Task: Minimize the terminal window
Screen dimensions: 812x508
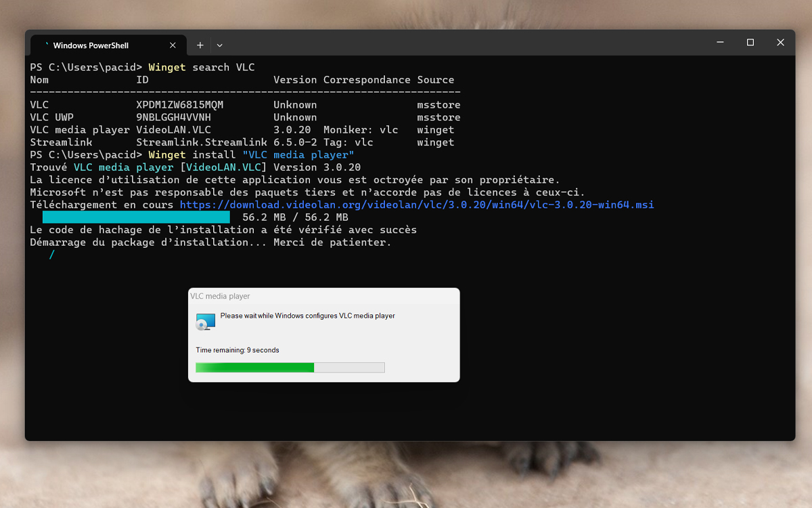Action: point(720,42)
